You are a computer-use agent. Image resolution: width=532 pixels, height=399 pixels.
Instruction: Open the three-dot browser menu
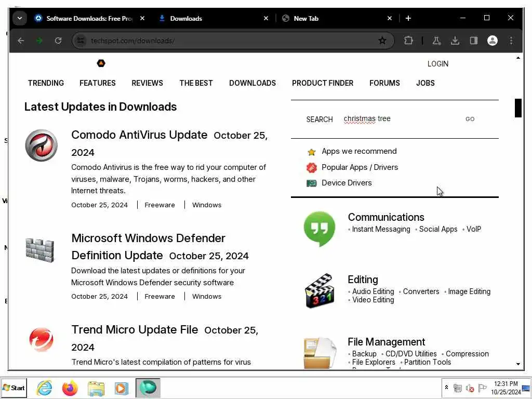tap(511, 41)
